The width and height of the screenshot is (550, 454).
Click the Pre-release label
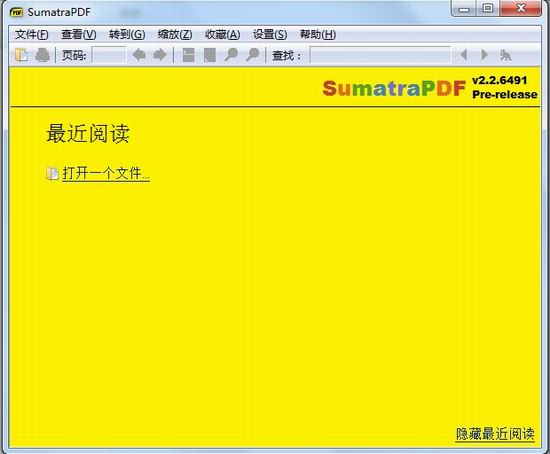504,94
